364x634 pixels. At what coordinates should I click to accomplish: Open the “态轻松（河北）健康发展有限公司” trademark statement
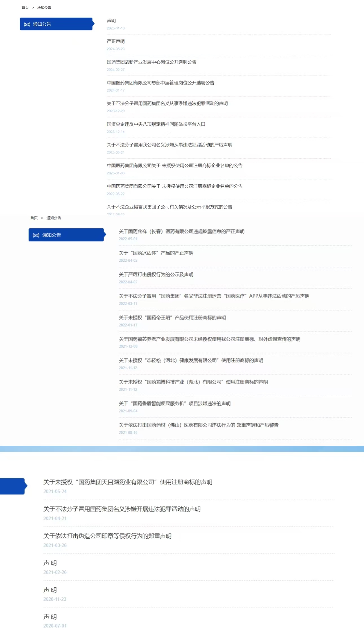pos(191,360)
